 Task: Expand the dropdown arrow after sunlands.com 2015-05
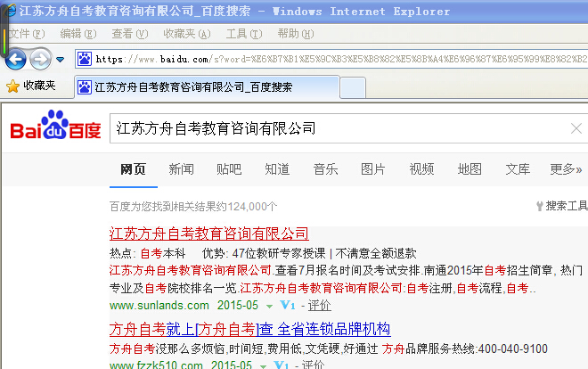pyautogui.click(x=269, y=307)
